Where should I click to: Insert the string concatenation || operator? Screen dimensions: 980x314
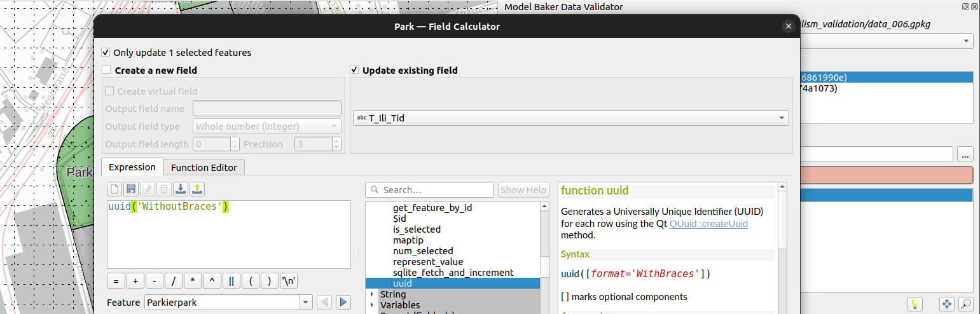[231, 281]
